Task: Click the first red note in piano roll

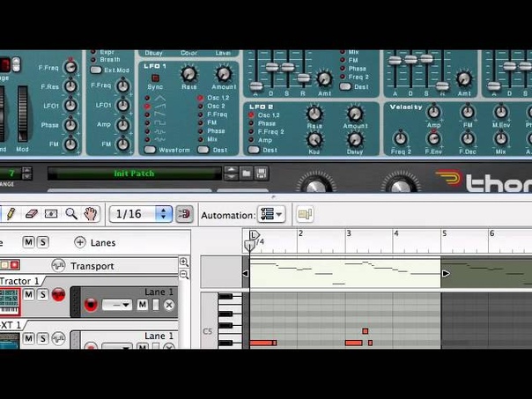Action: coord(263,343)
